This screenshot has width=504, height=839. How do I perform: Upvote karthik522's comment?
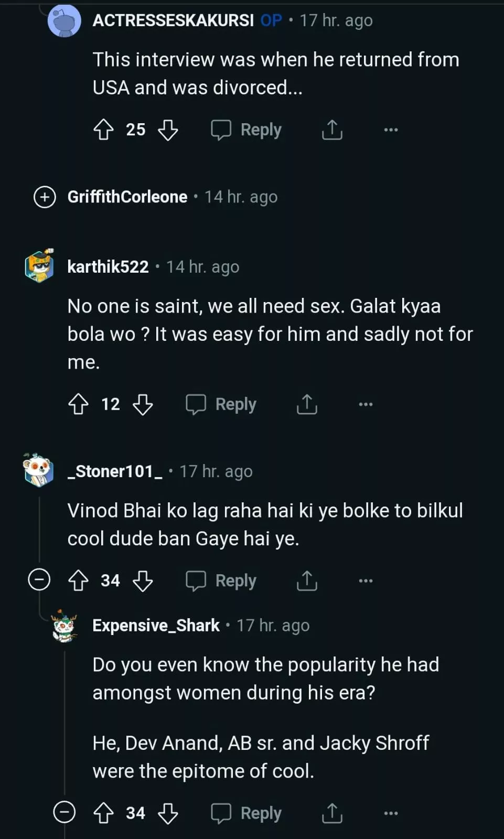(78, 404)
